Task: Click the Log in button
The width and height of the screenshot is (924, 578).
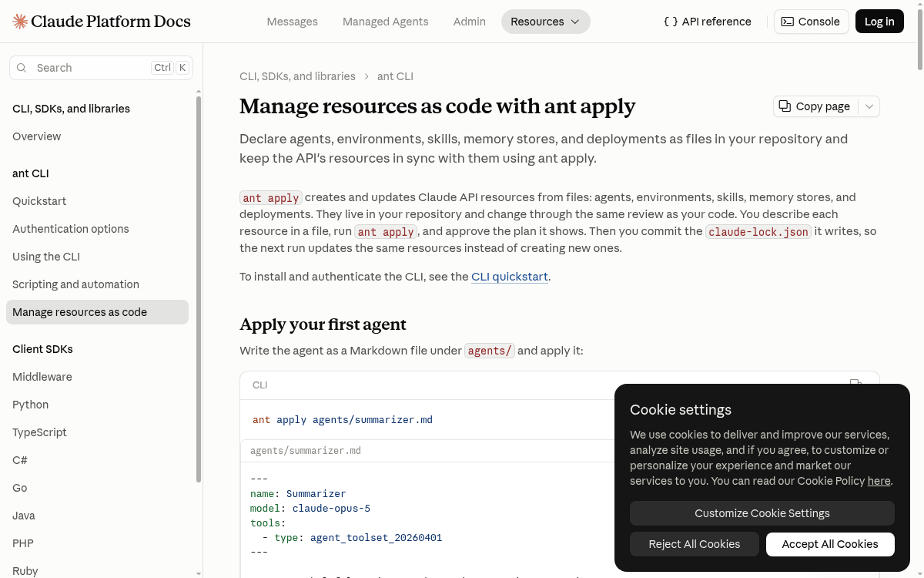Action: (879, 22)
